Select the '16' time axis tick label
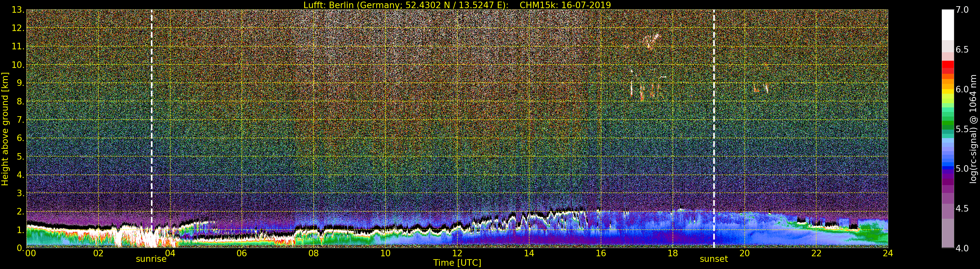The image size is (980, 269). tap(601, 253)
